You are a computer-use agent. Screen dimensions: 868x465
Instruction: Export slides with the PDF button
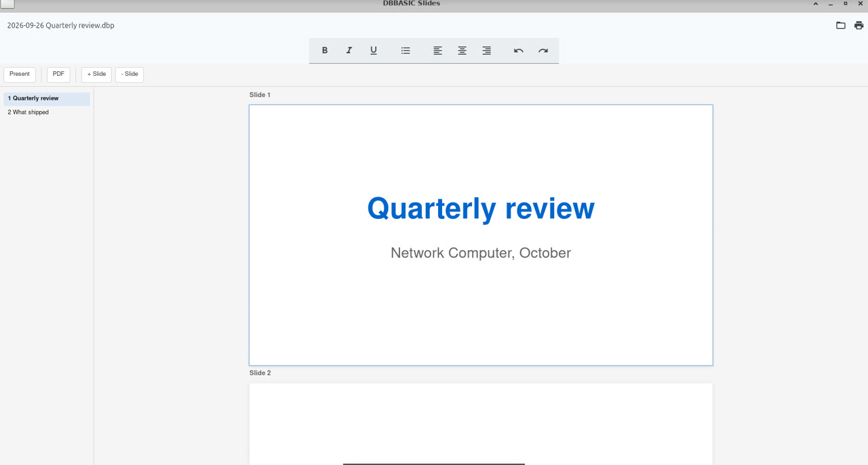tap(58, 74)
